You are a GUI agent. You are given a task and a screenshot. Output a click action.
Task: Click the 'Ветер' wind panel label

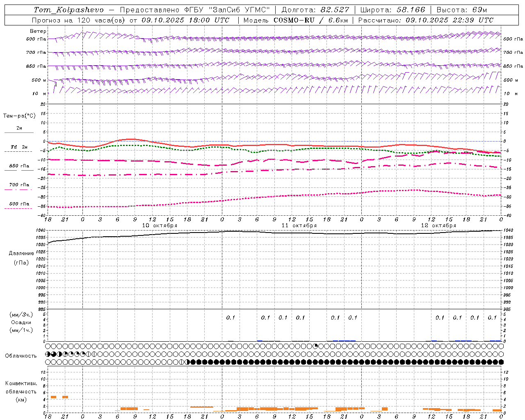pyautogui.click(x=38, y=31)
